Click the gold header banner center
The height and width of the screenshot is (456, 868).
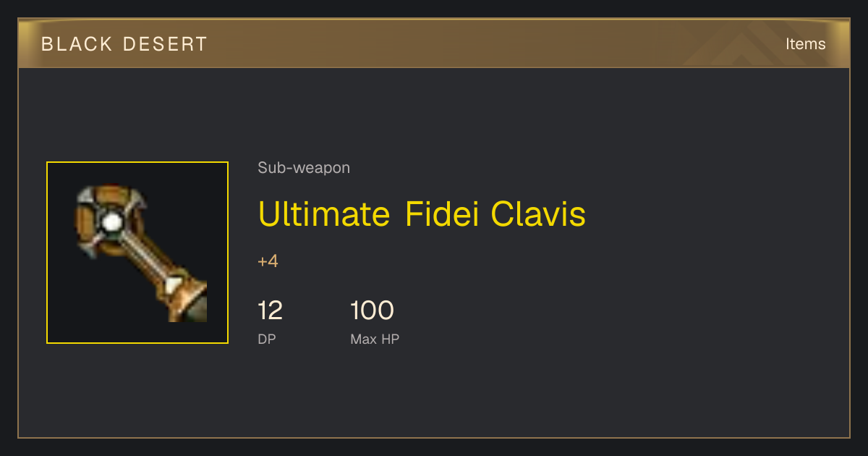point(434,43)
